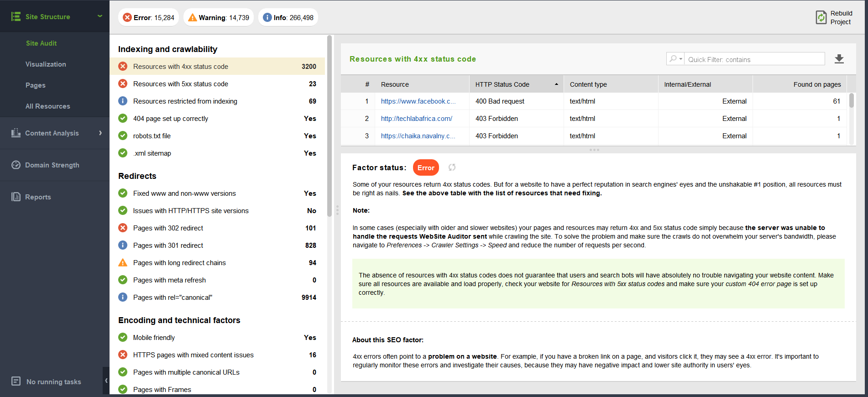868x397 pixels.
Task: Click the Reports sidebar icon
Action: [x=16, y=197]
